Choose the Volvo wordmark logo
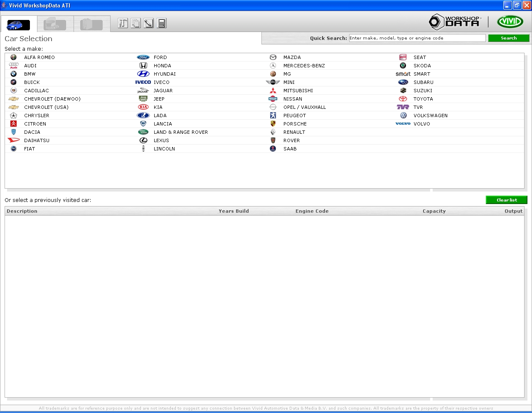 [403, 124]
